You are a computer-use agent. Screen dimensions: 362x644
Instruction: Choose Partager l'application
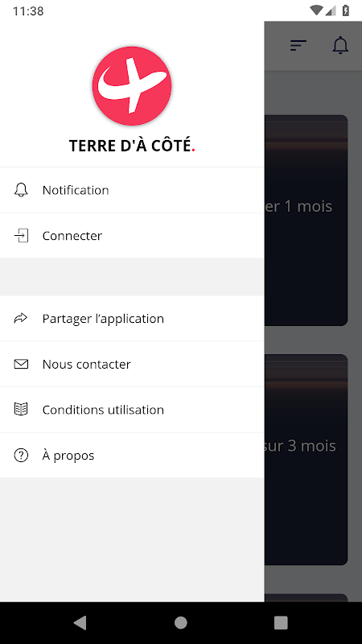[x=132, y=318]
